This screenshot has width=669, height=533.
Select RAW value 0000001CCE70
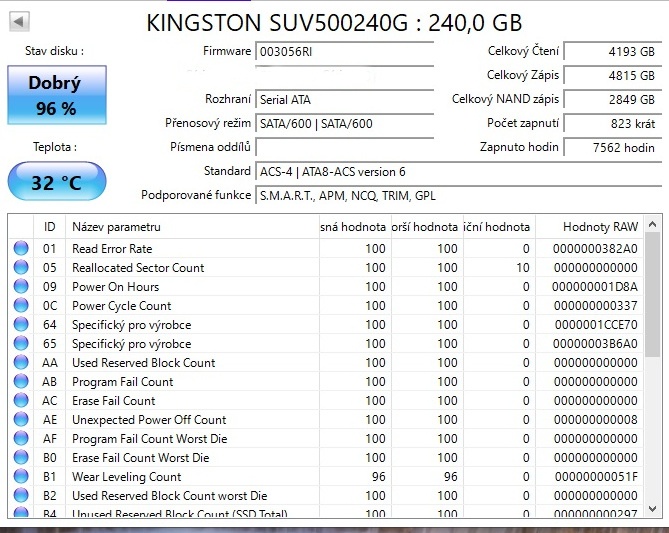click(596, 324)
